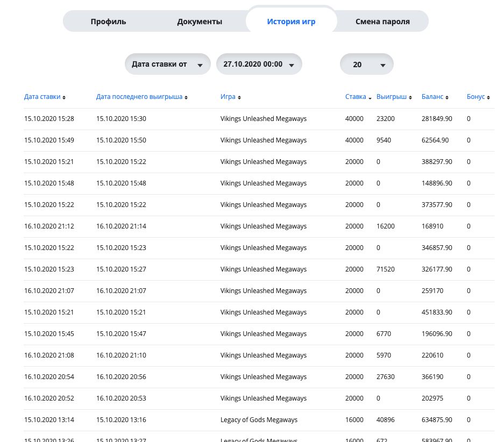Select the bet date 15.10.2020 15:28
Image resolution: width=504 pixels, height=442 pixels.
point(49,118)
